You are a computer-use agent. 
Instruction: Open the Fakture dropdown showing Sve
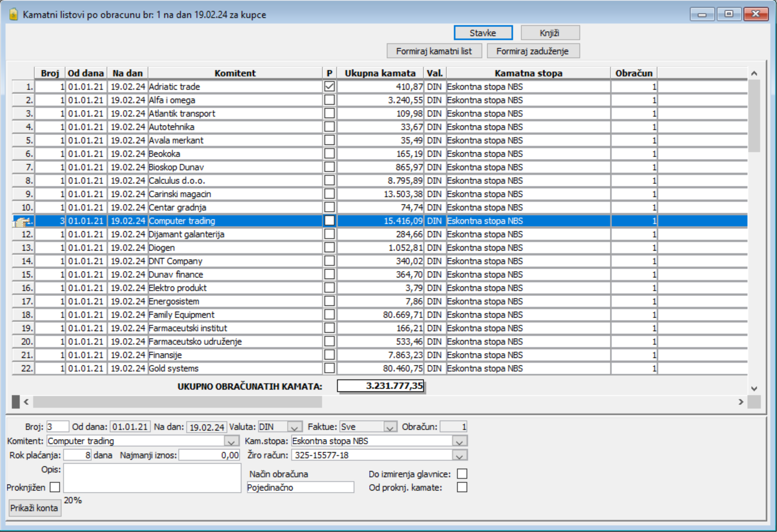pos(390,427)
